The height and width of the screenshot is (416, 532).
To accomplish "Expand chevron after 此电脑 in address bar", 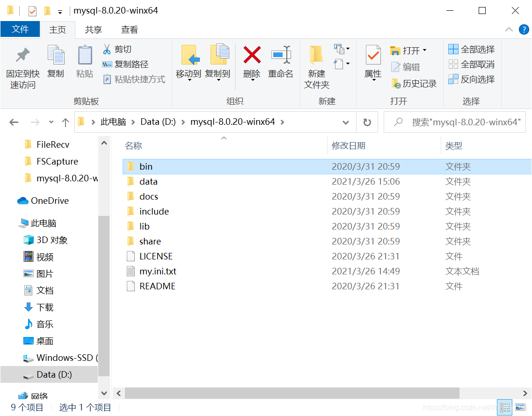I will click(x=133, y=122).
